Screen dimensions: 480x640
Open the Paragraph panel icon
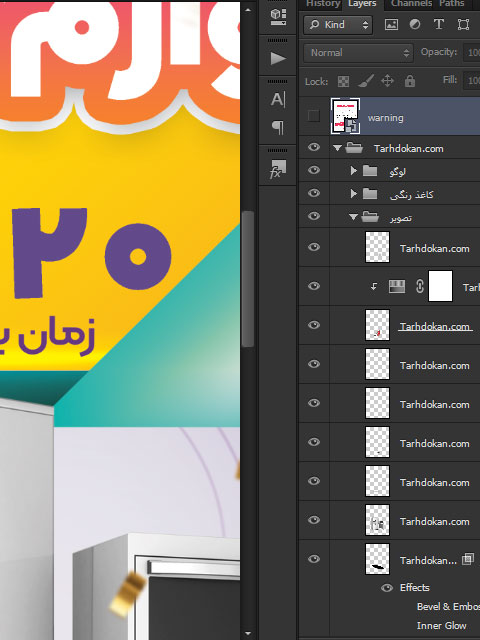278,127
